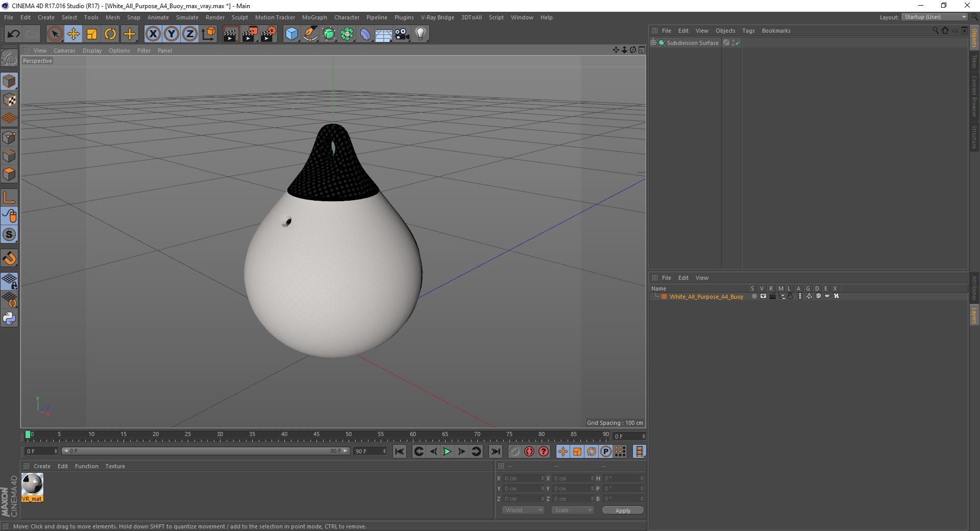Open Edit Render Settings
This screenshot has width=980, height=531.
click(x=268, y=34)
